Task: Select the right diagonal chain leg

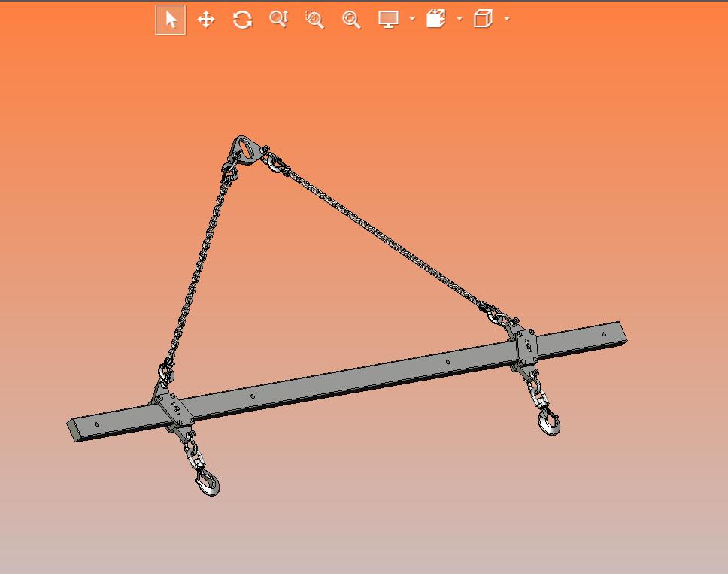Action: tap(384, 238)
